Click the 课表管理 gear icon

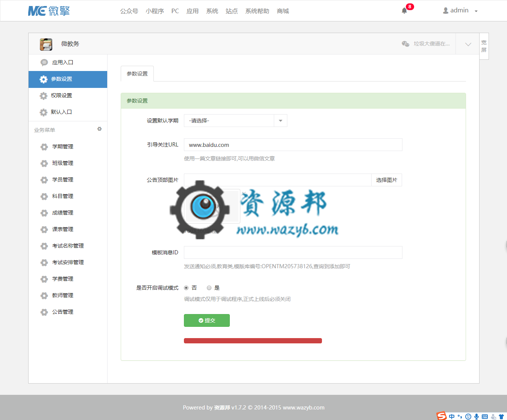(x=44, y=230)
